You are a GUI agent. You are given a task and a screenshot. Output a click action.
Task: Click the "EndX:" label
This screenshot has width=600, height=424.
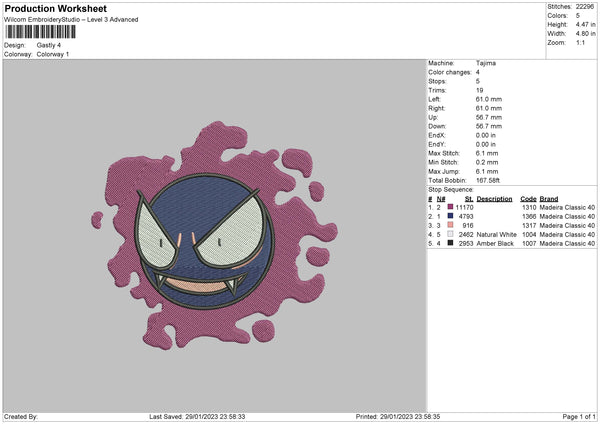437,135
